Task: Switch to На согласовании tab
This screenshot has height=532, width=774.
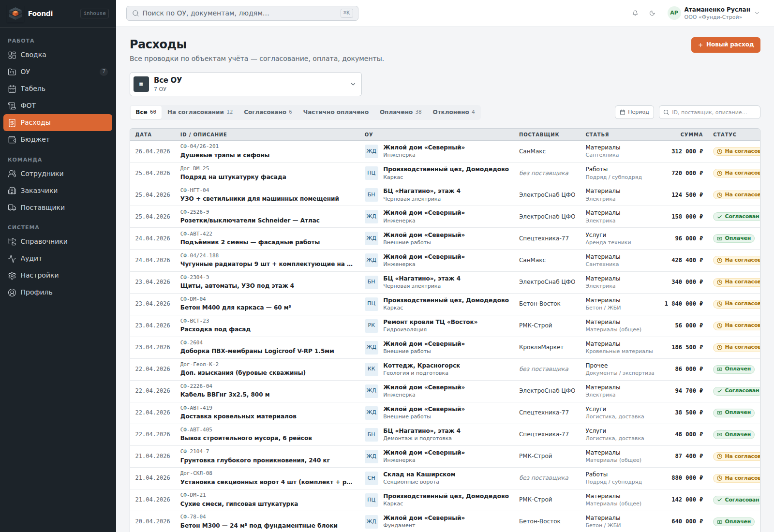Action: pyautogui.click(x=200, y=112)
